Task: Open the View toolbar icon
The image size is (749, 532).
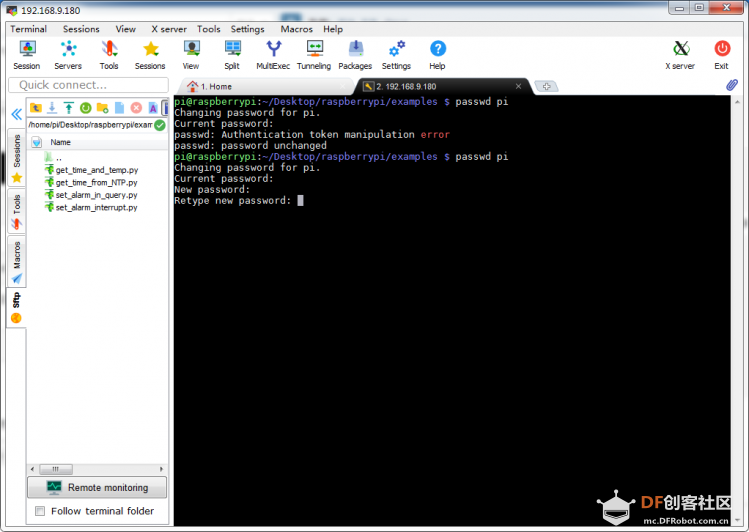Action: pyautogui.click(x=191, y=55)
